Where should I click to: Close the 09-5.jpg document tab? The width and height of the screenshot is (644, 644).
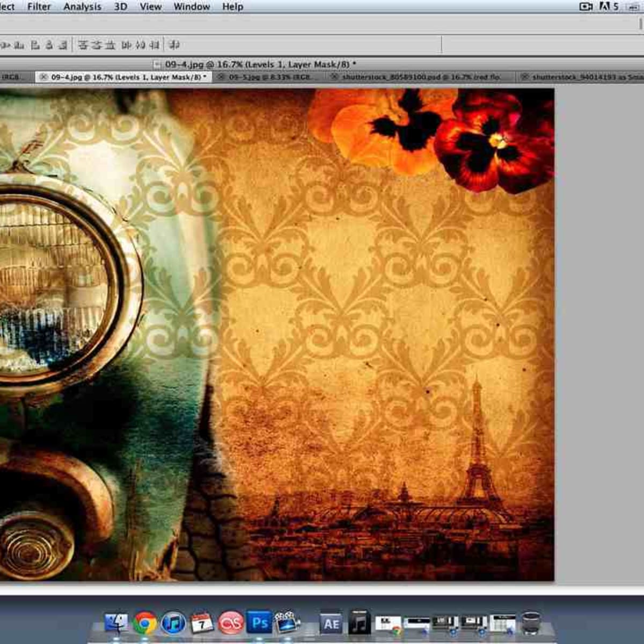(222, 77)
